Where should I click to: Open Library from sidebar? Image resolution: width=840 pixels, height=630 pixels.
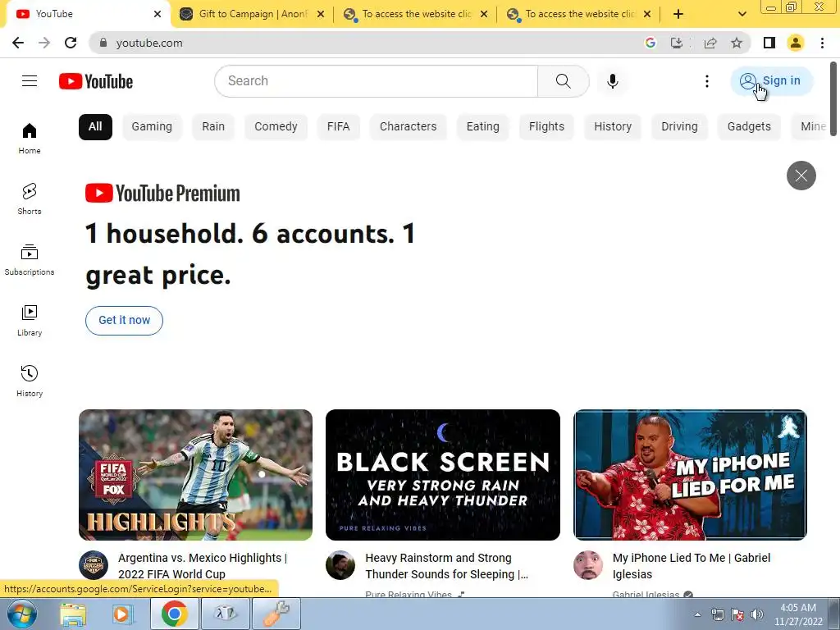click(x=30, y=321)
